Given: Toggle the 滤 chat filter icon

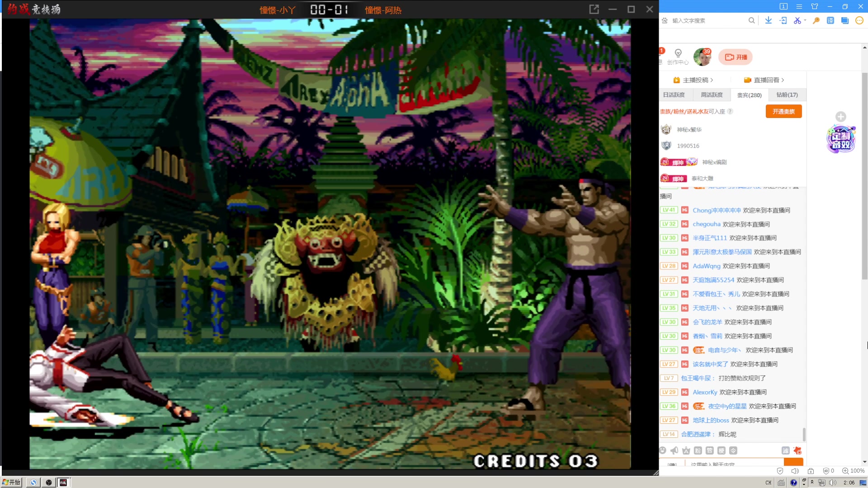Looking at the screenshot, I should coord(786,450).
